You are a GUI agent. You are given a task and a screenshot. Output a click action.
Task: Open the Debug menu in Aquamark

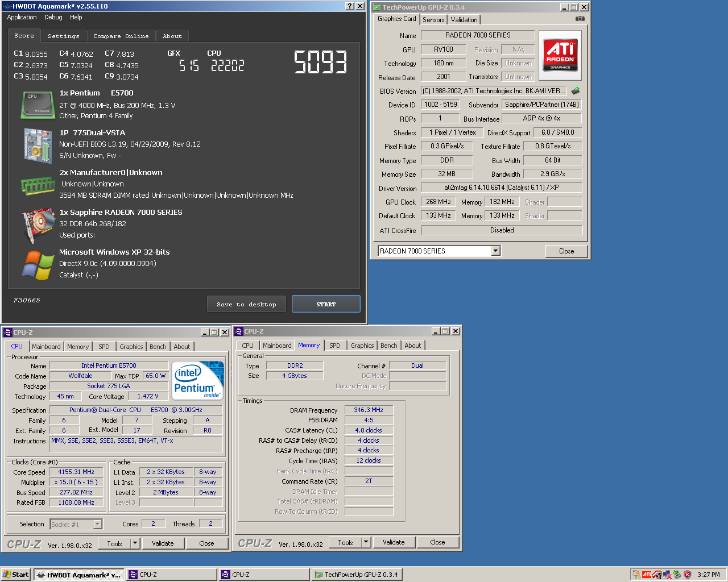[x=53, y=18]
